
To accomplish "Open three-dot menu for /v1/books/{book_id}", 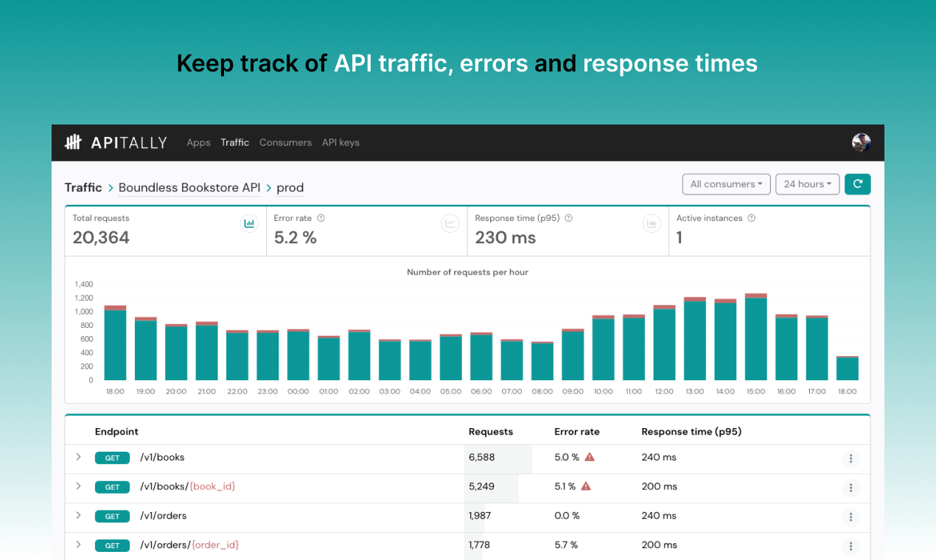I will 851,488.
